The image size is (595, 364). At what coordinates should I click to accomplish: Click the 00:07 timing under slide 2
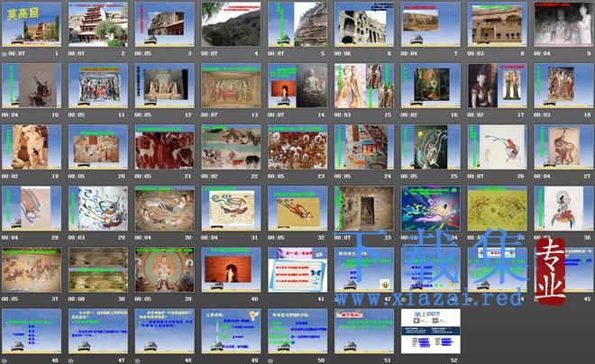click(77, 54)
